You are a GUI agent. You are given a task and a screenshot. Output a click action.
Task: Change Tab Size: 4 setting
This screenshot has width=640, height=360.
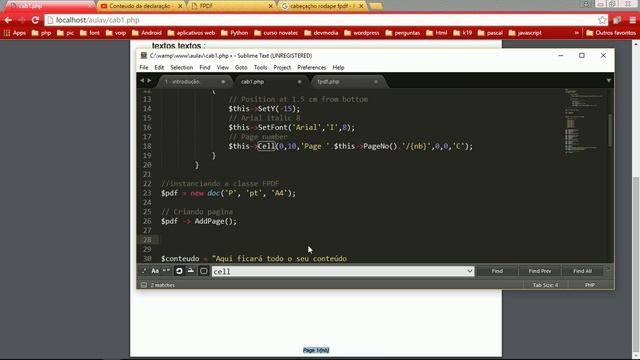pos(545,285)
